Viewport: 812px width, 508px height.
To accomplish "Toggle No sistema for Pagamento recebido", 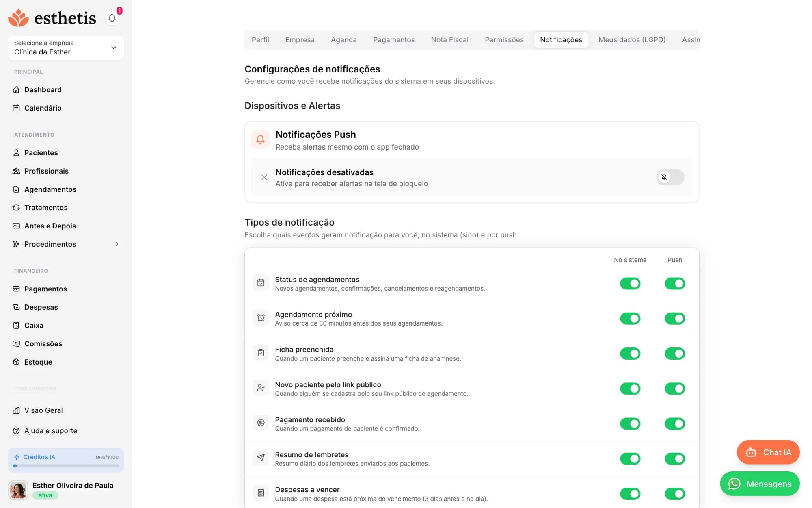I will point(630,424).
